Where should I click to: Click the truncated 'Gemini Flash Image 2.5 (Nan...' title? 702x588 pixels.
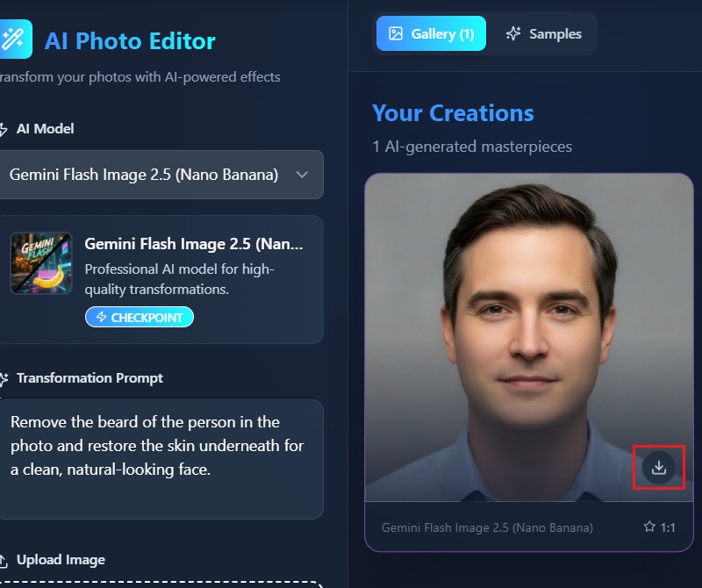(x=194, y=244)
